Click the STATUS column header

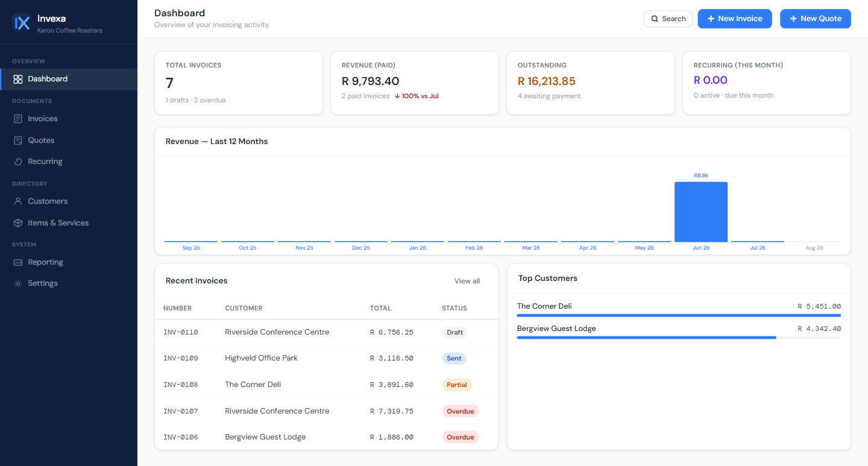(454, 308)
